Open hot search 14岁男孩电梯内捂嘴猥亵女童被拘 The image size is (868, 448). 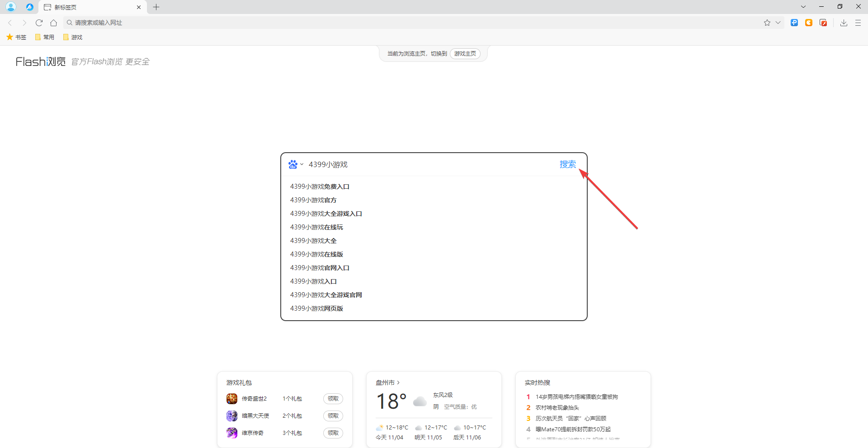point(577,397)
